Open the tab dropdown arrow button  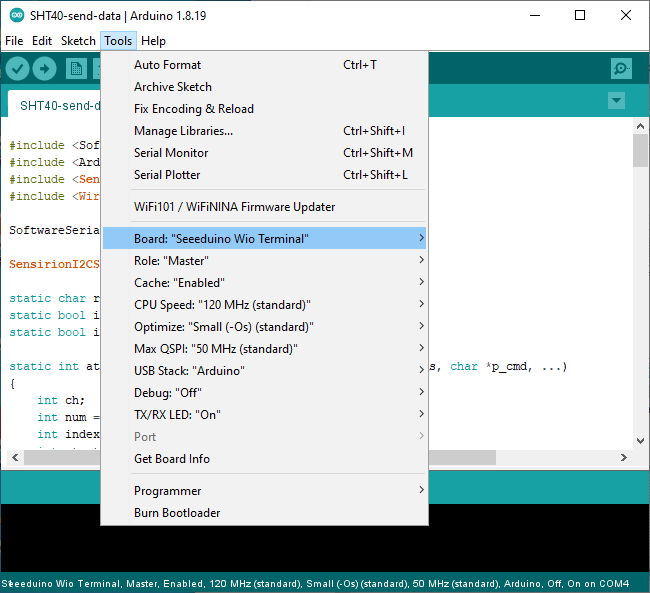616,100
